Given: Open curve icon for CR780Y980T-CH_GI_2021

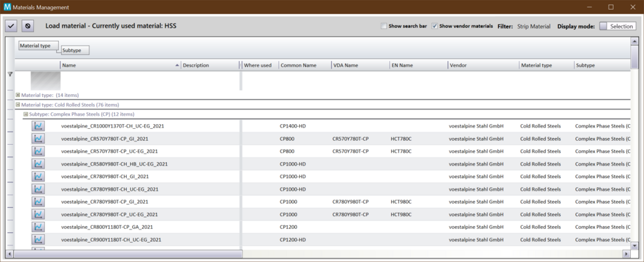Looking at the screenshot, I should click(38, 177).
